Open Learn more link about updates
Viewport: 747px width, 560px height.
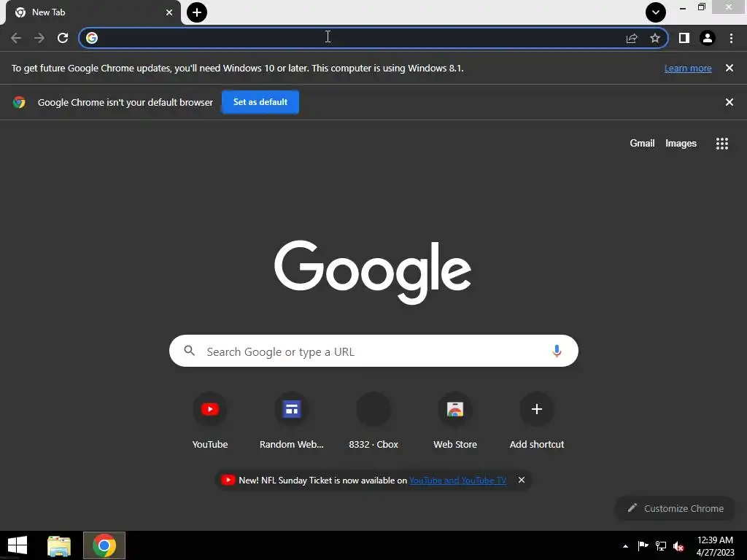688,68
